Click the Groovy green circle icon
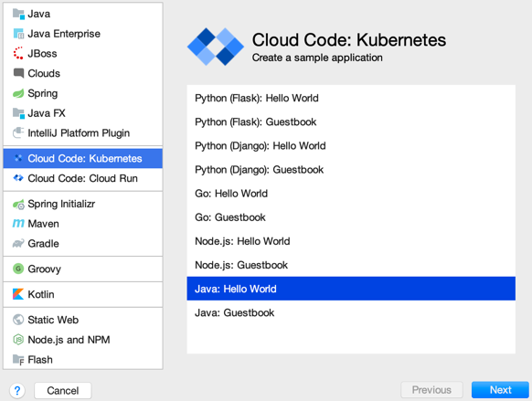The width and height of the screenshot is (532, 401). pyautogui.click(x=18, y=269)
